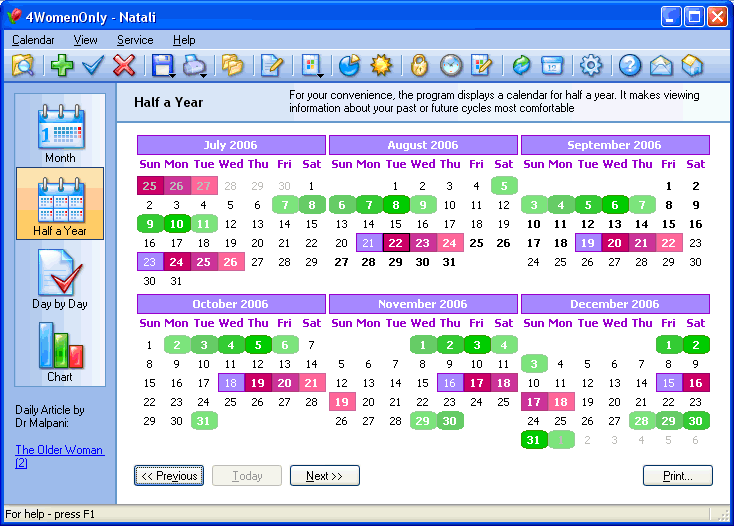734x526 pixels.
Task: Select September 19 purple day
Action: point(588,243)
